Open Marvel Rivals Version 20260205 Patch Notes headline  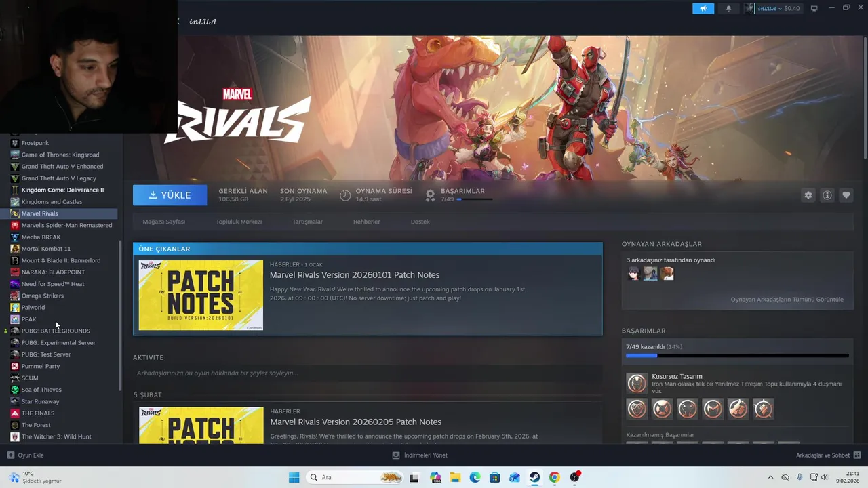(355, 422)
